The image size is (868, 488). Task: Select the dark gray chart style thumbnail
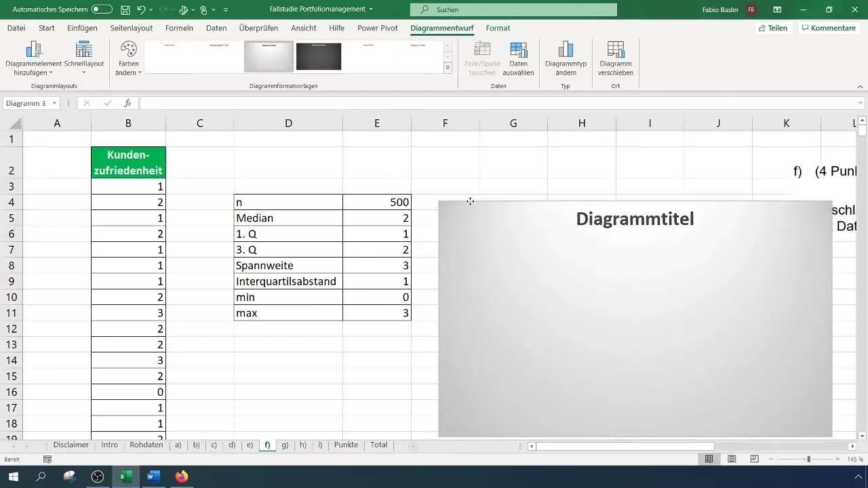(319, 56)
